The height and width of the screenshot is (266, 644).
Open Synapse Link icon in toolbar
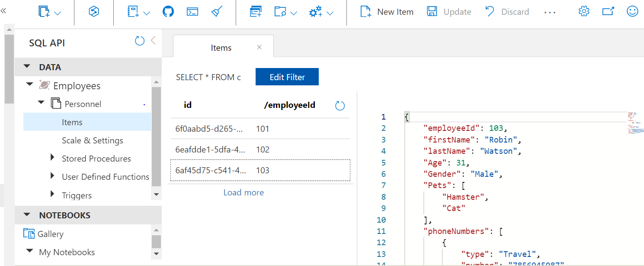(94, 12)
